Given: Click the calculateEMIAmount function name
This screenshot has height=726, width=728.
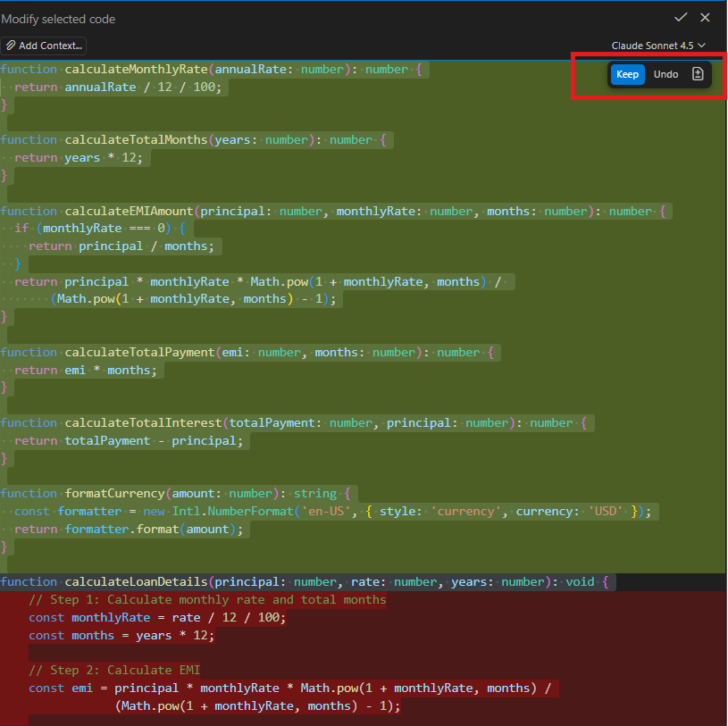Looking at the screenshot, I should pyautogui.click(x=129, y=212).
